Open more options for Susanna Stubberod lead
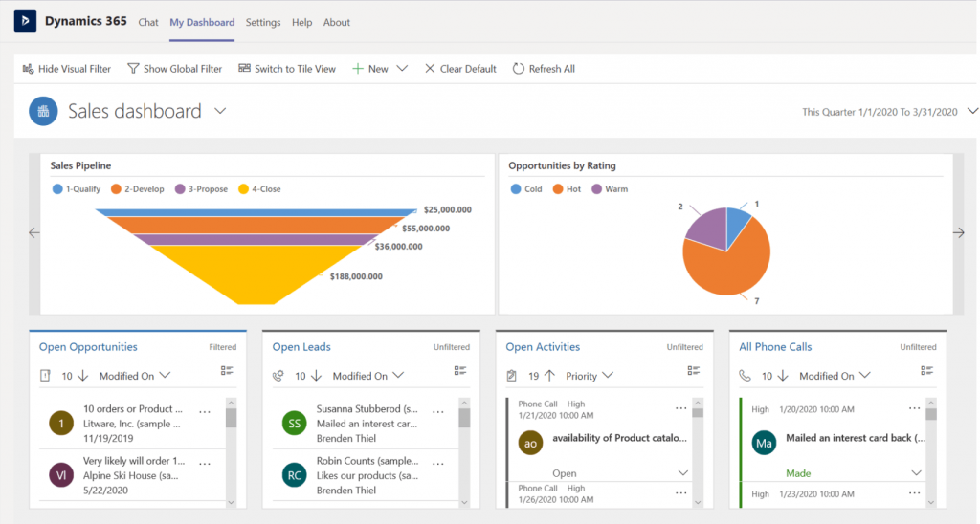The height and width of the screenshot is (524, 980). tap(438, 411)
